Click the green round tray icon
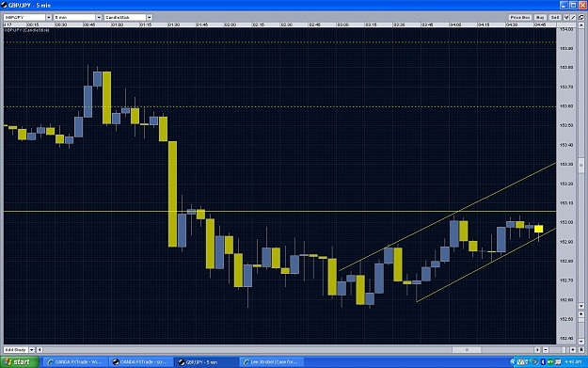The image size is (588, 368). point(550,362)
